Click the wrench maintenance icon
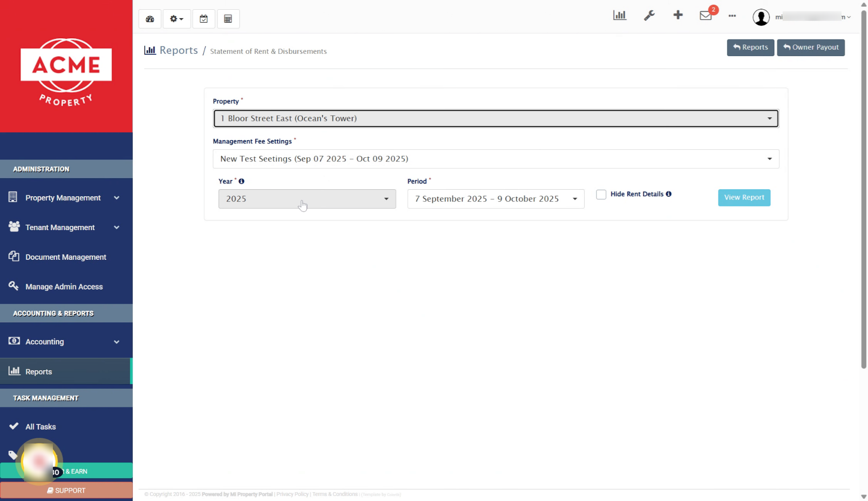This screenshot has height=501, width=868. tap(649, 15)
